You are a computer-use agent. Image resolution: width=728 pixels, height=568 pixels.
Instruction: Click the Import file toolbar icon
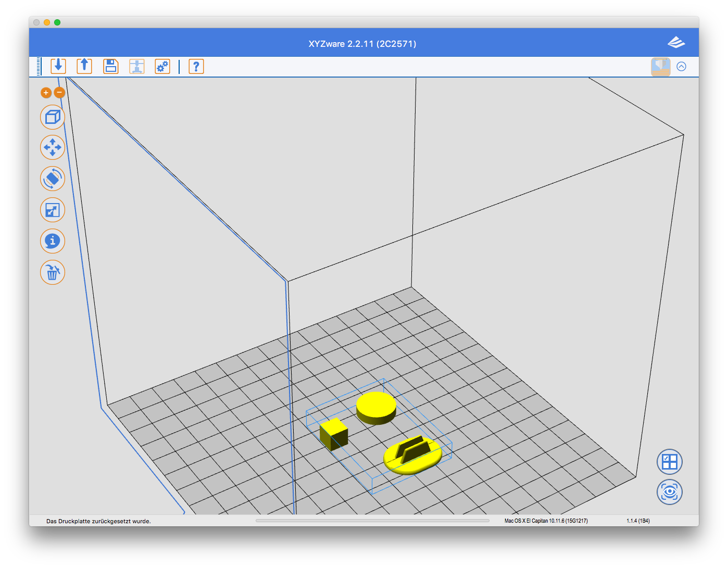tap(58, 66)
